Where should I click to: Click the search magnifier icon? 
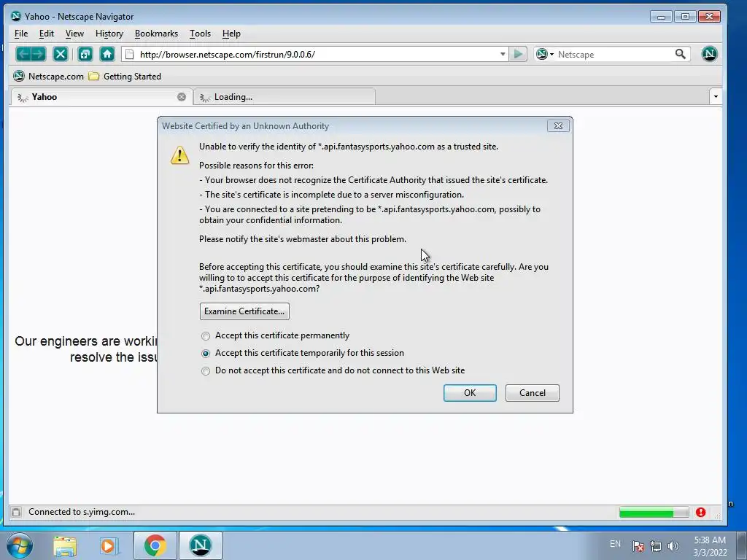(x=681, y=54)
